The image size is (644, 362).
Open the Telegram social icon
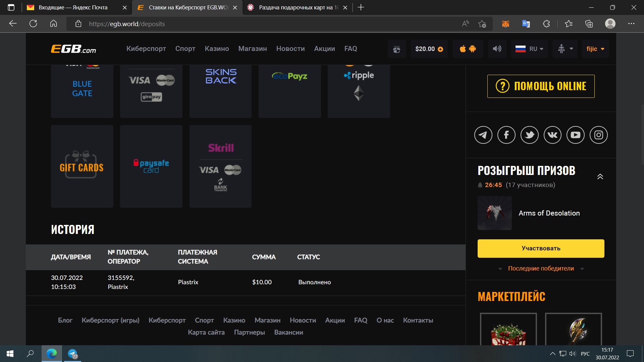483,135
